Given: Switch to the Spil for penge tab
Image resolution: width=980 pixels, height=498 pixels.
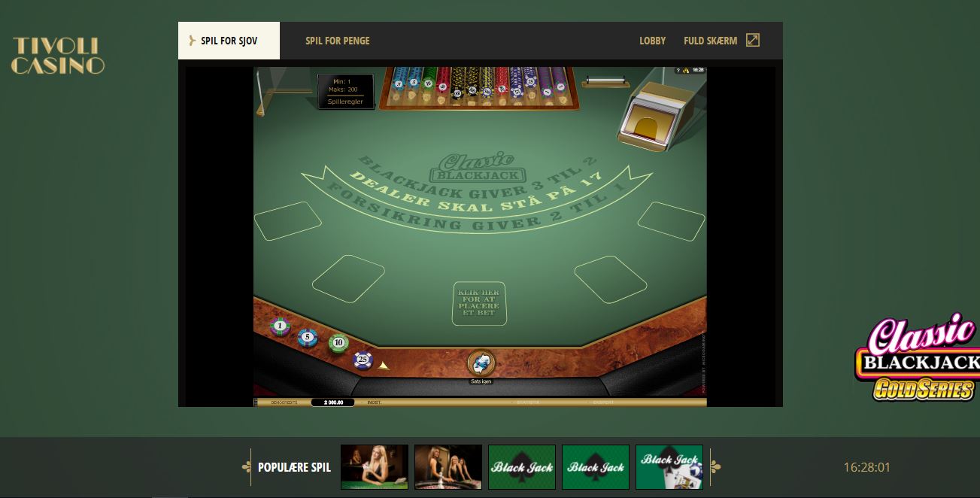Looking at the screenshot, I should (338, 41).
